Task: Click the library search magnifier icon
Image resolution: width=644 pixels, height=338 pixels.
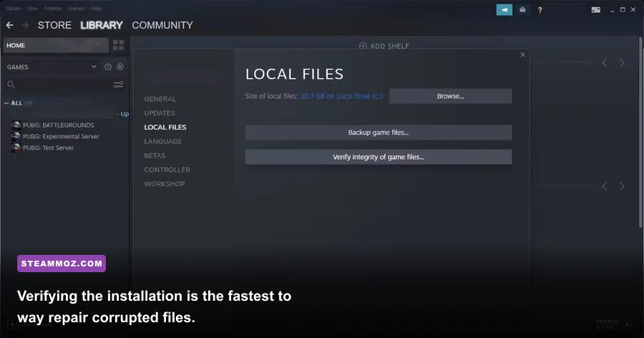Action: [11, 84]
